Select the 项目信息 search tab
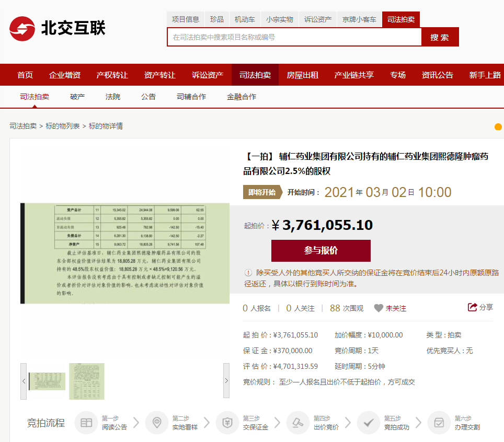This screenshot has height=442, width=504. (x=186, y=19)
